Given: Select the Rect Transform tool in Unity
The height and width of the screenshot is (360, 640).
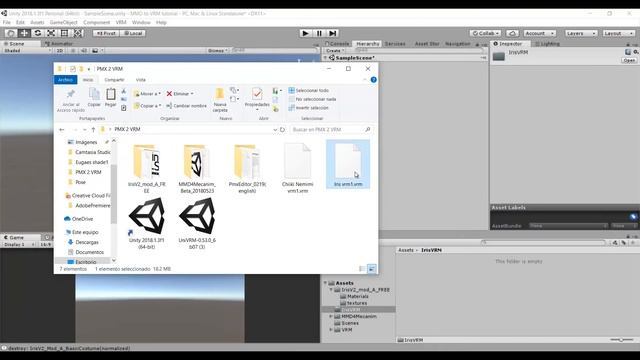Looking at the screenshot, I should point(64,33).
